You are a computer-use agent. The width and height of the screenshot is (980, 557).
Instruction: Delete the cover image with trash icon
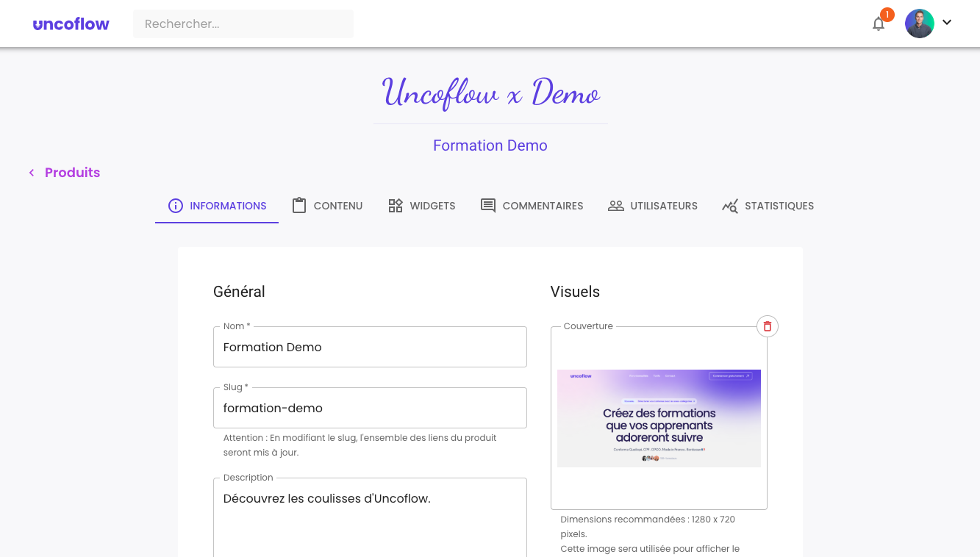pos(768,326)
